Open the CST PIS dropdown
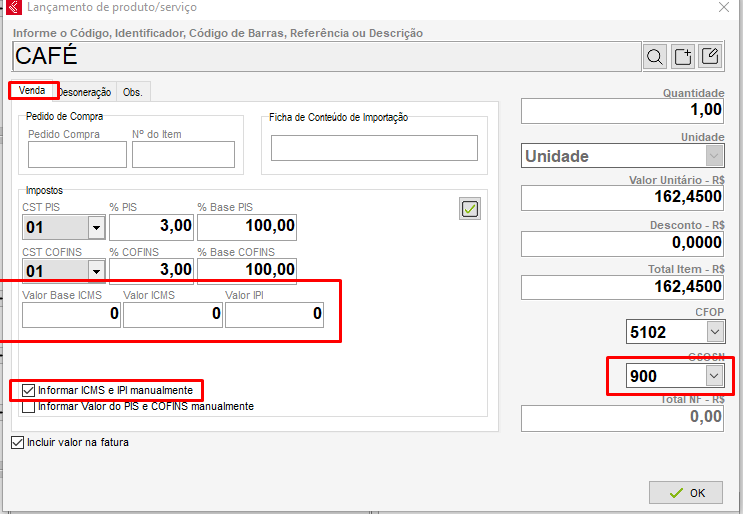This screenshot has width=743, height=514. coord(96,228)
